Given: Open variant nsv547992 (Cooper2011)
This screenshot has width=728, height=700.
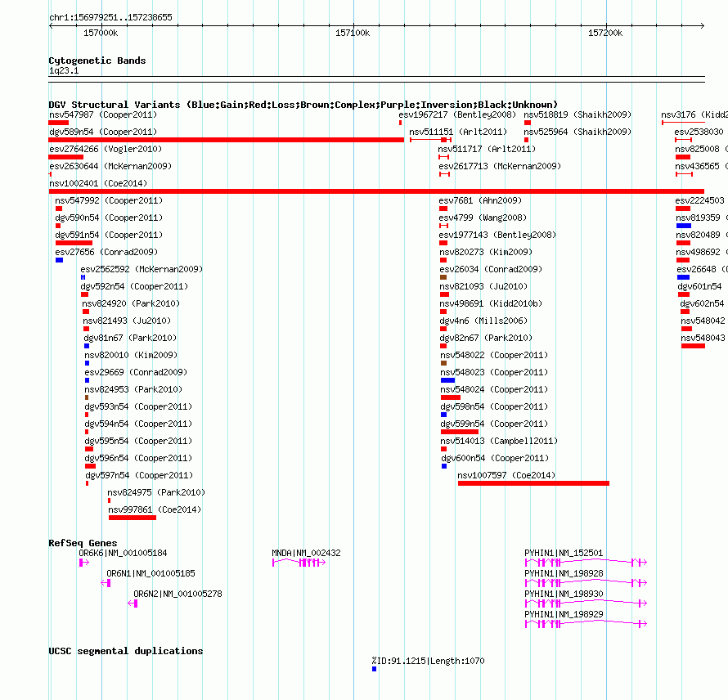Looking at the screenshot, I should point(109,200).
